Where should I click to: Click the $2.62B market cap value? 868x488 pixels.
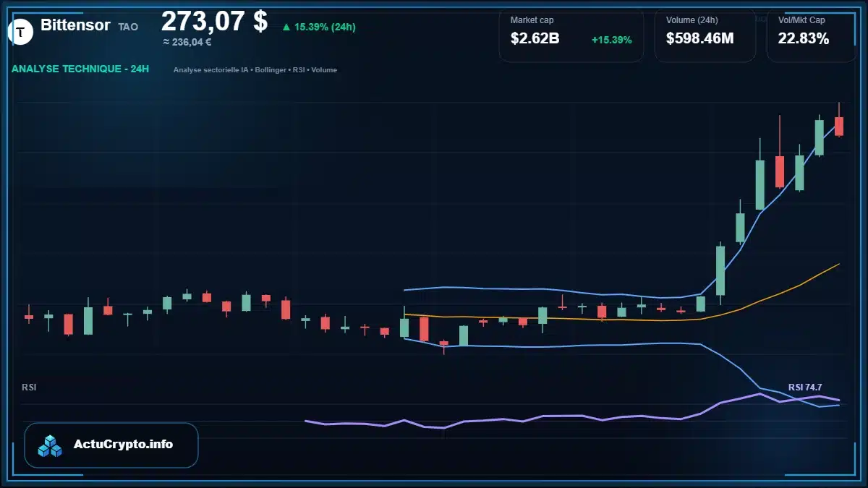(x=535, y=39)
